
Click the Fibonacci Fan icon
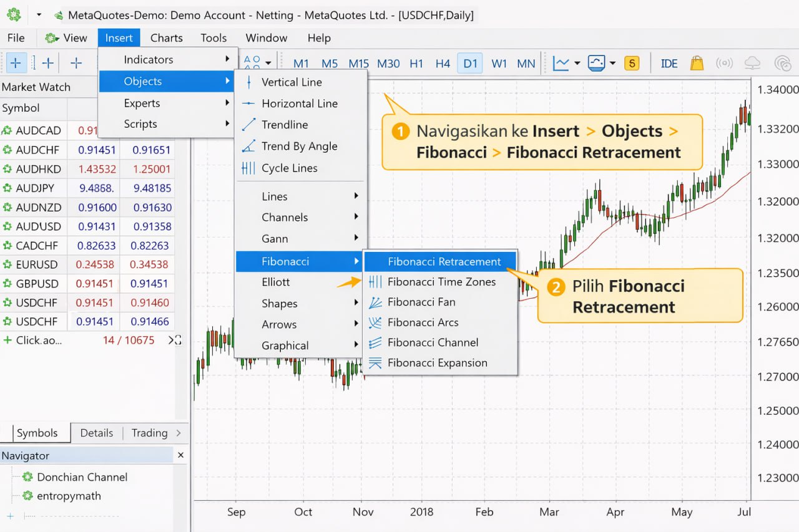tap(375, 302)
